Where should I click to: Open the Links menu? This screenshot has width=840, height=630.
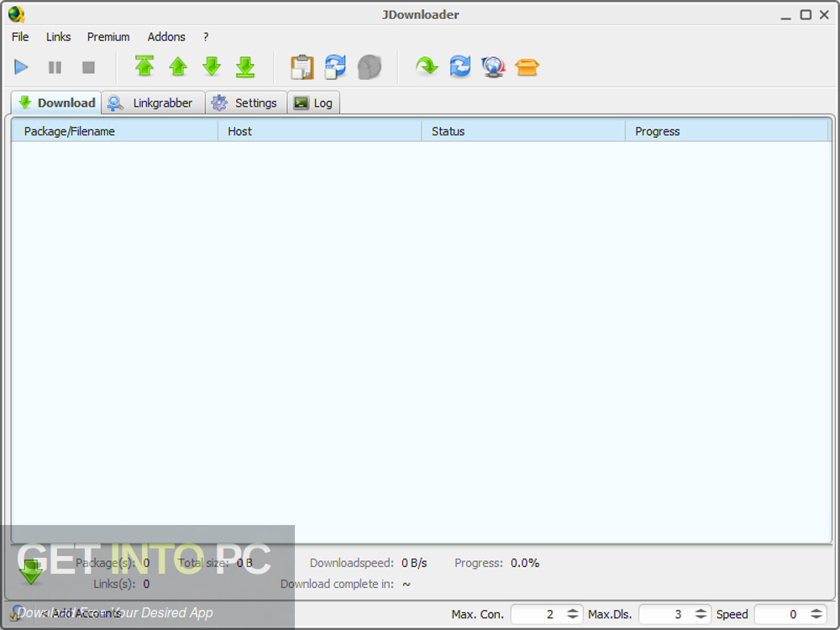(59, 37)
